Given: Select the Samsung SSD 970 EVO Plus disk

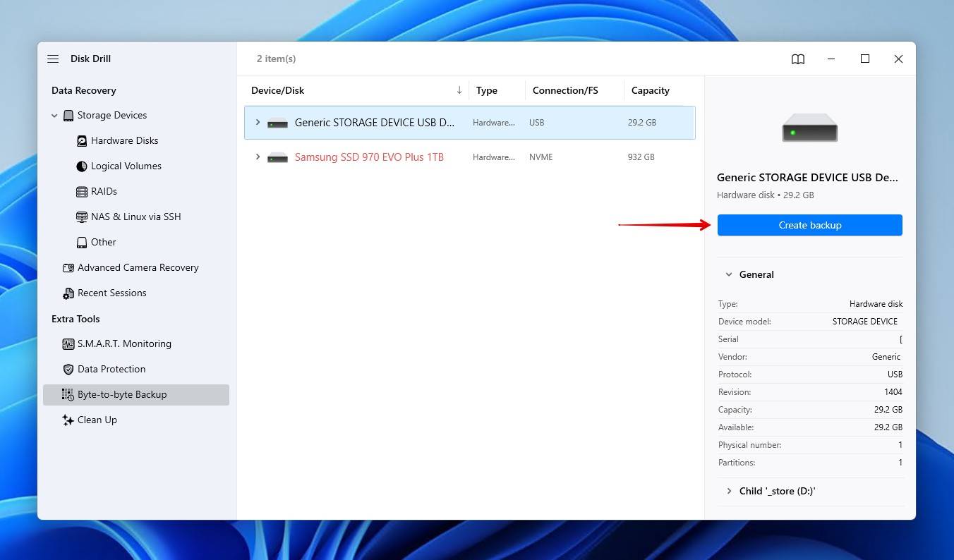Looking at the screenshot, I should pyautogui.click(x=369, y=157).
